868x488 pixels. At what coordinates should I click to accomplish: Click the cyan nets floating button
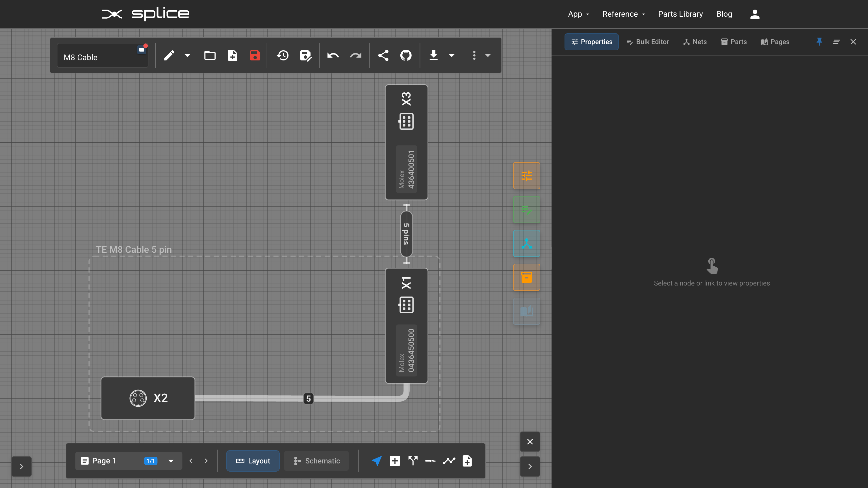click(x=527, y=243)
